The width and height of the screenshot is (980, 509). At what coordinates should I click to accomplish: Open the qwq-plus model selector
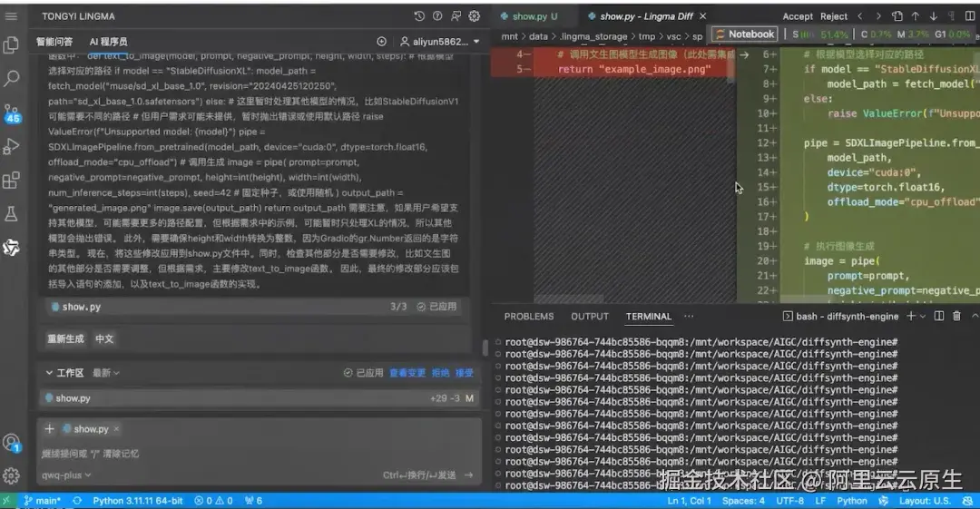tap(66, 475)
